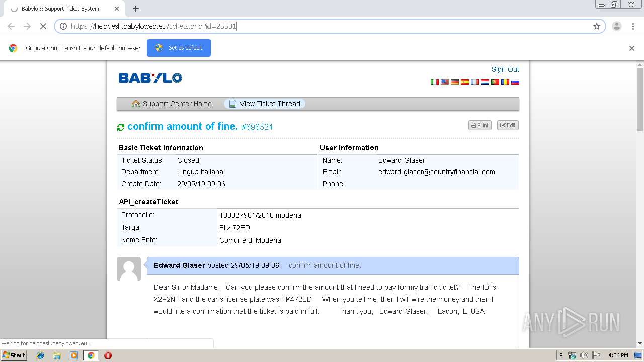This screenshot has height=362, width=644.
Task: Bookmark this page with the star
Action: [597, 26]
